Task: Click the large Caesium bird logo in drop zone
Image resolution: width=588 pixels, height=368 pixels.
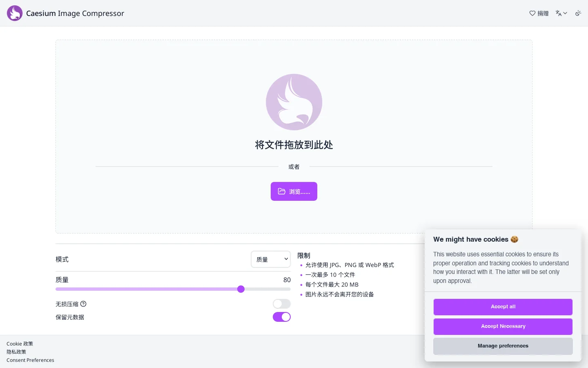Action: click(x=294, y=102)
